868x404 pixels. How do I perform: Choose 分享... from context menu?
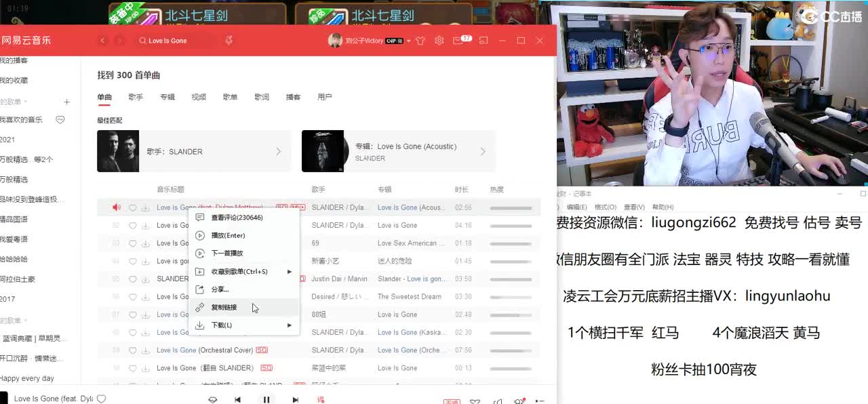tap(220, 289)
